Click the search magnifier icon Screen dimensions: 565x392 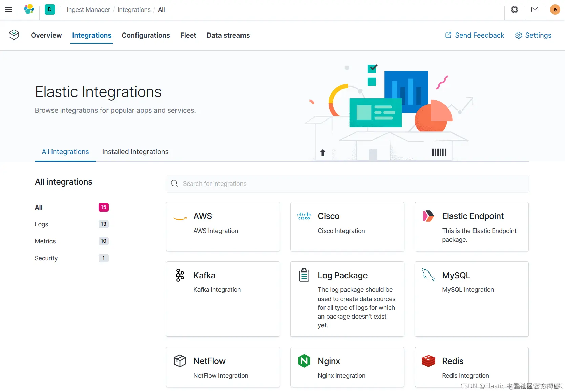174,183
